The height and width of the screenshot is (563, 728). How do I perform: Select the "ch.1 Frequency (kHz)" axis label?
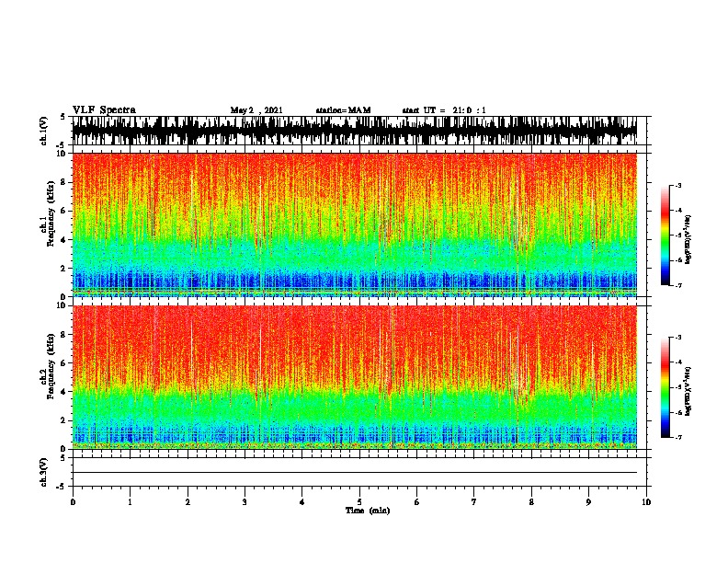click(47, 213)
